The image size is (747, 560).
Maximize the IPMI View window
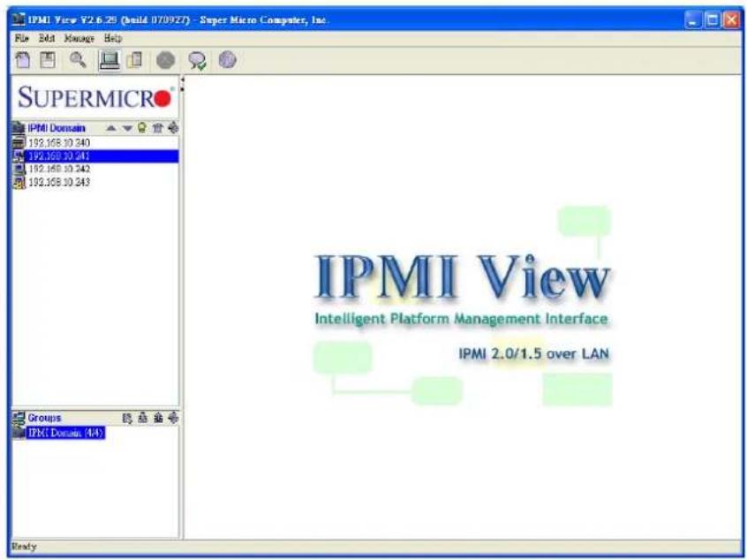tap(713, 20)
